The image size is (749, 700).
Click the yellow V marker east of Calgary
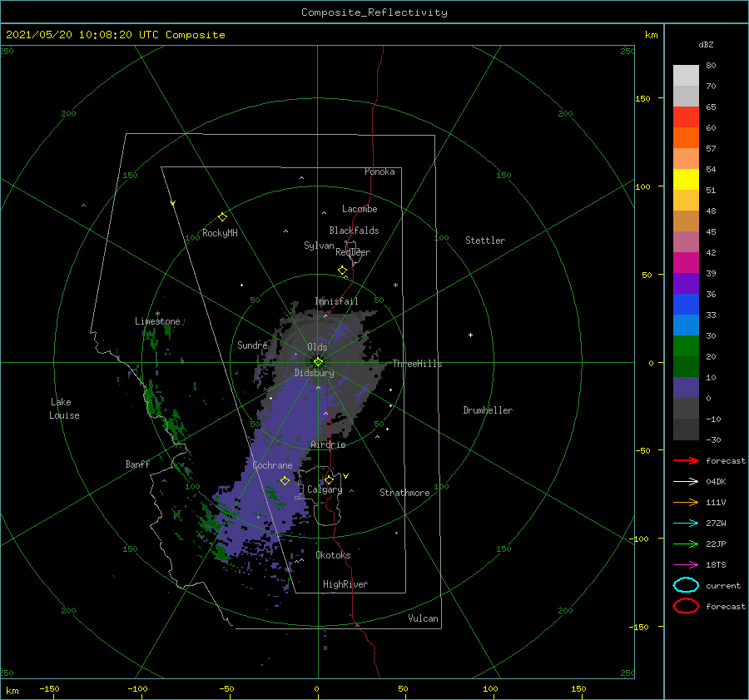coord(346,476)
